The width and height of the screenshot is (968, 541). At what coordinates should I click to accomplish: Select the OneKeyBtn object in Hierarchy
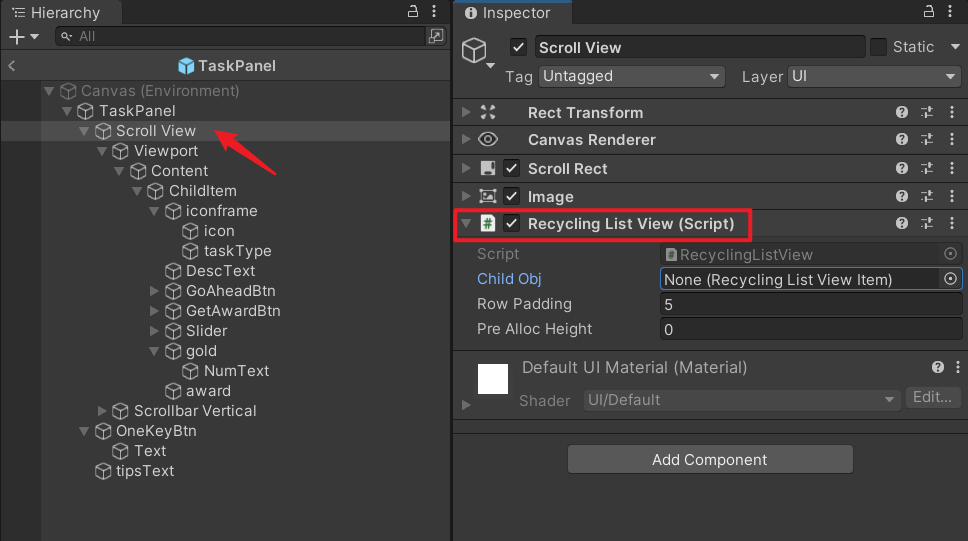pyautogui.click(x=156, y=430)
